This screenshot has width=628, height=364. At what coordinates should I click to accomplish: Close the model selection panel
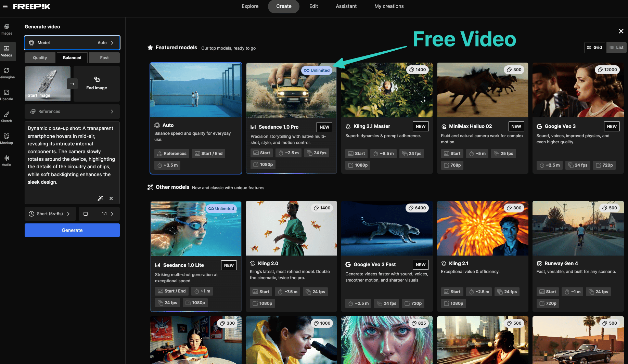point(621,31)
